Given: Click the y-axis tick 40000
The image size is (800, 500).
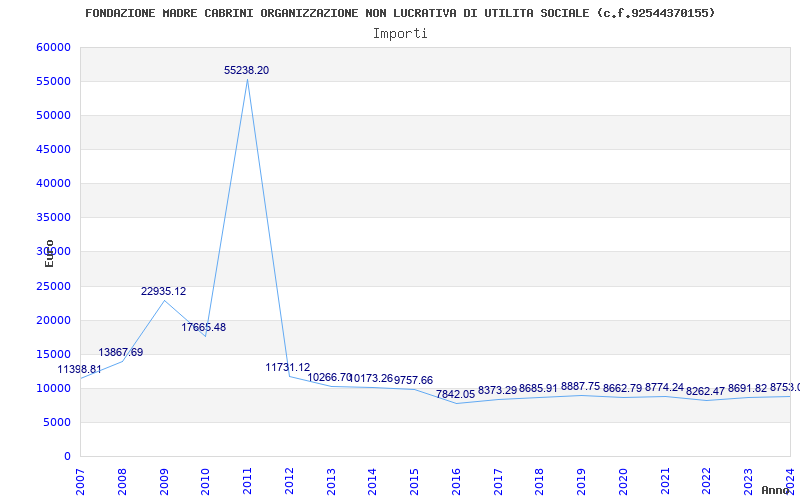Looking at the screenshot, I should (54, 184).
